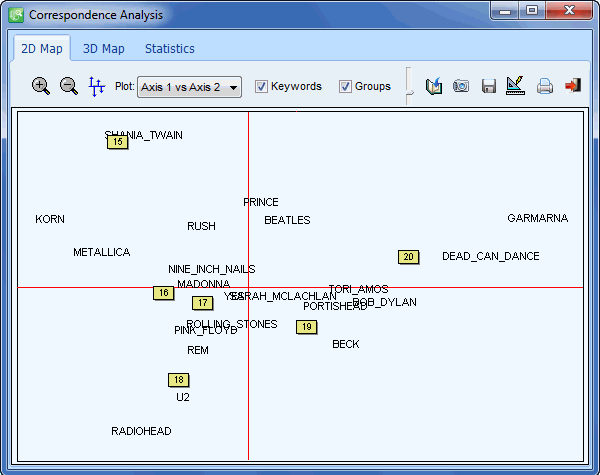This screenshot has height=475, width=600.
Task: Maximize the Correspondence Analysis window
Action: [532, 12]
